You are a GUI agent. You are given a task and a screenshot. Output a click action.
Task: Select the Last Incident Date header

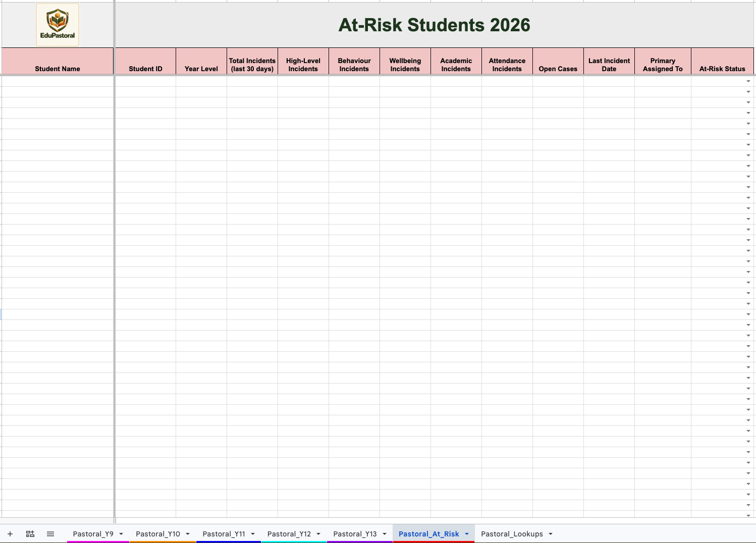point(609,62)
